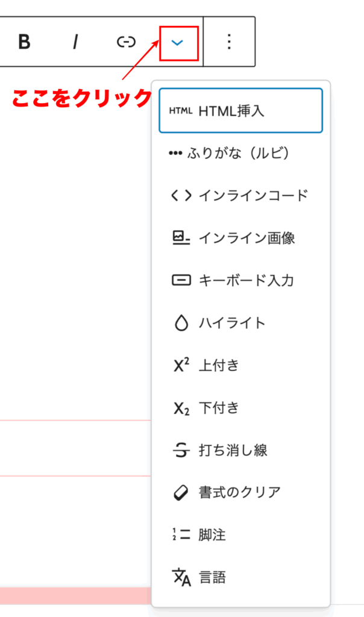
Task: Select インラインコード menu item
Action: click(x=253, y=195)
